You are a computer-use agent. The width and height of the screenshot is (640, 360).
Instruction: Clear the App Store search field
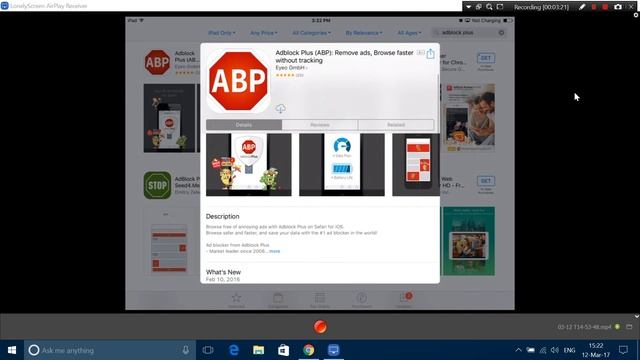pyautogui.click(x=501, y=33)
